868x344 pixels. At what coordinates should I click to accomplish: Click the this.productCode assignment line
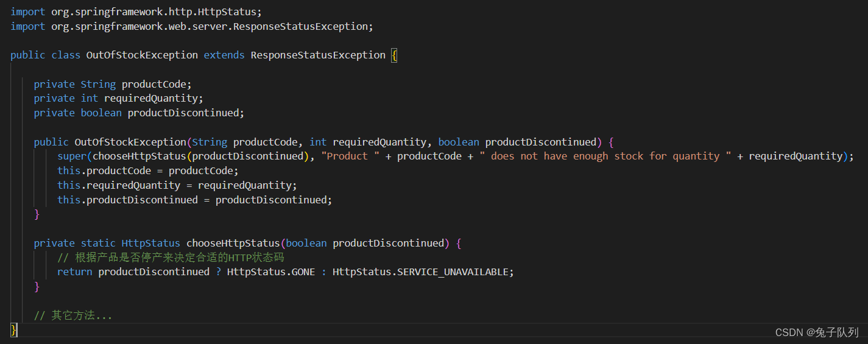(x=148, y=170)
